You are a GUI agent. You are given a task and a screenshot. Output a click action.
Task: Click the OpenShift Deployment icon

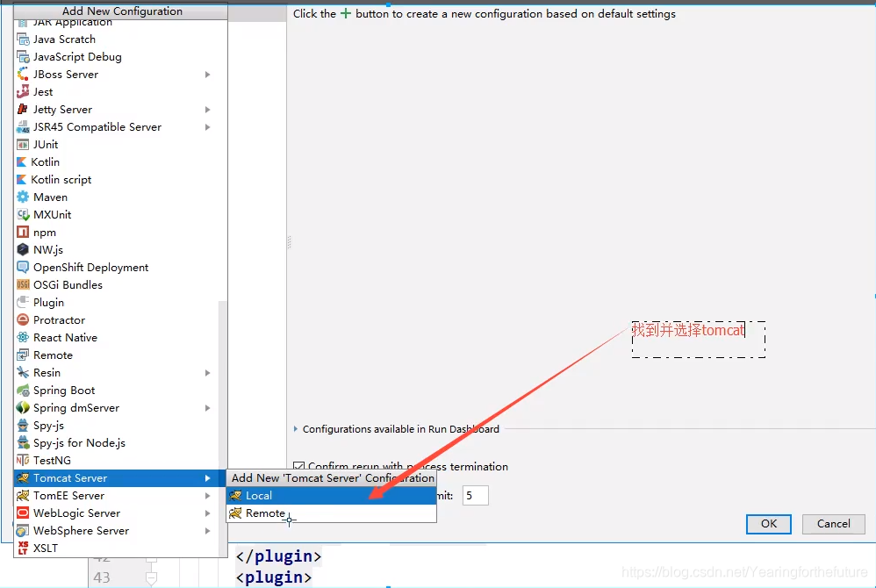coord(23,268)
